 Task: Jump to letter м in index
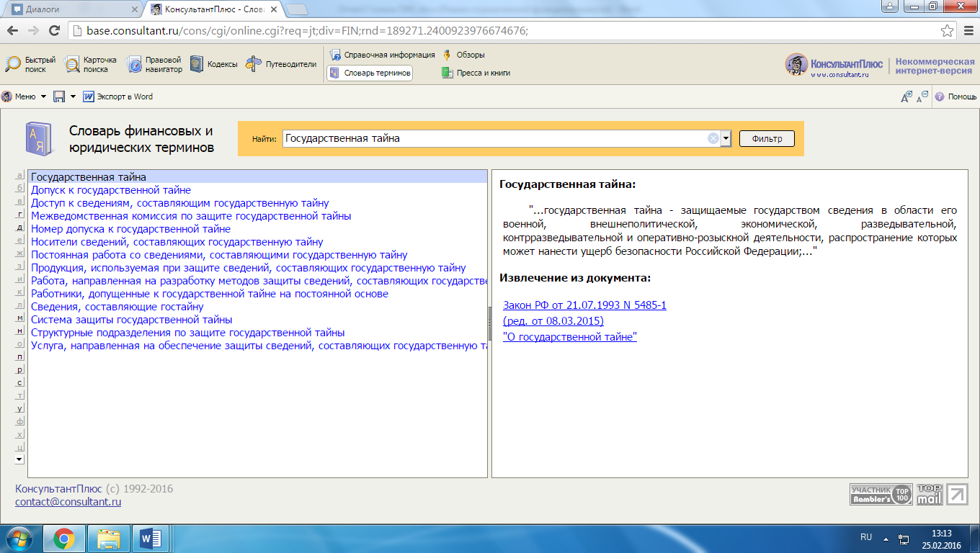tap(20, 318)
